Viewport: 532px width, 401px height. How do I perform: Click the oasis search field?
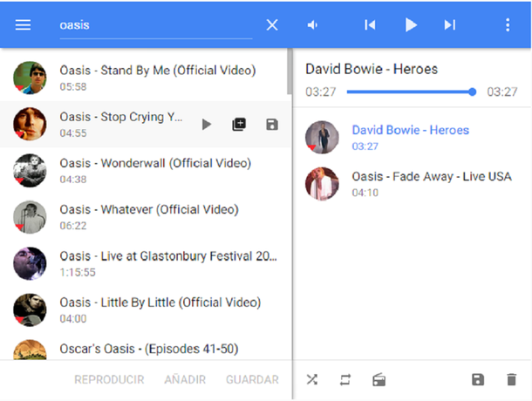coord(156,25)
